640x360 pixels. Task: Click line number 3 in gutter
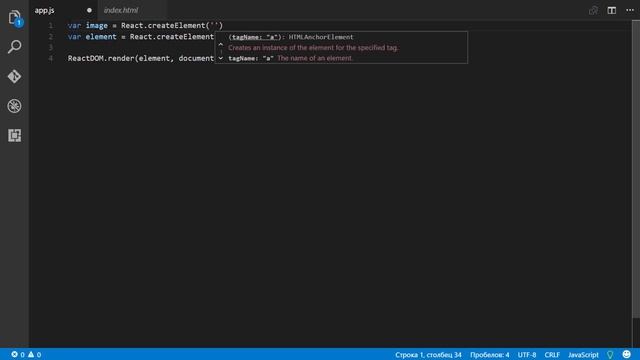[51, 47]
